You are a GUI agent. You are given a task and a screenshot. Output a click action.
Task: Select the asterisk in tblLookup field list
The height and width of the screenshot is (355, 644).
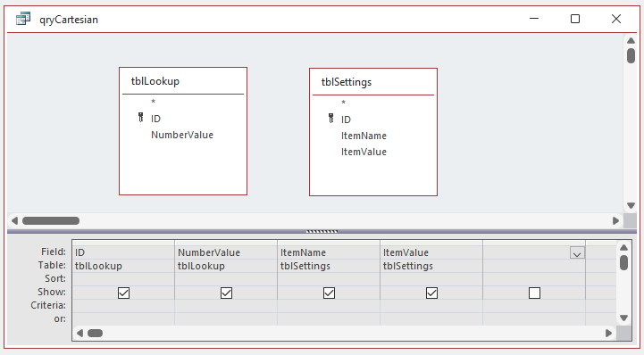coord(154,102)
